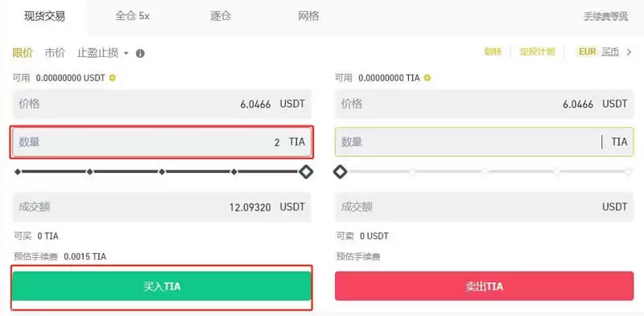Set buy slider to 50% marker
The image size is (644, 316).
162,172
